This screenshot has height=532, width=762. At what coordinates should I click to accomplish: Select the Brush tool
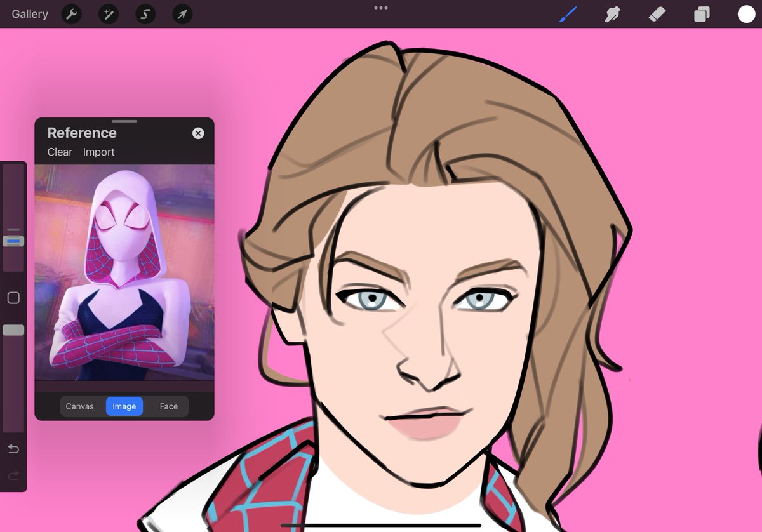tap(568, 14)
